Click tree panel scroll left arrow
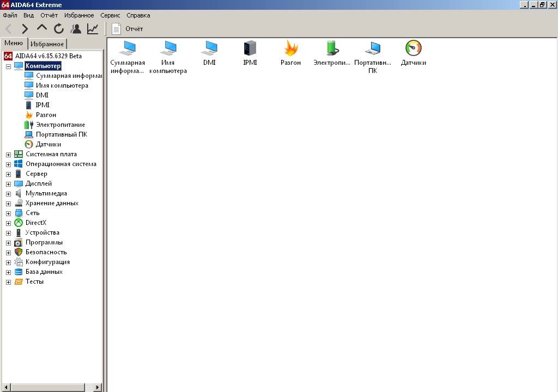The image size is (558, 392). pos(5,387)
